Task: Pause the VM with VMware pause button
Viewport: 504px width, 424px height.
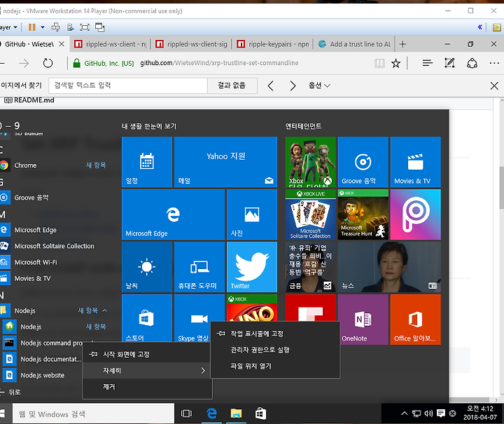Action: [x=31, y=27]
